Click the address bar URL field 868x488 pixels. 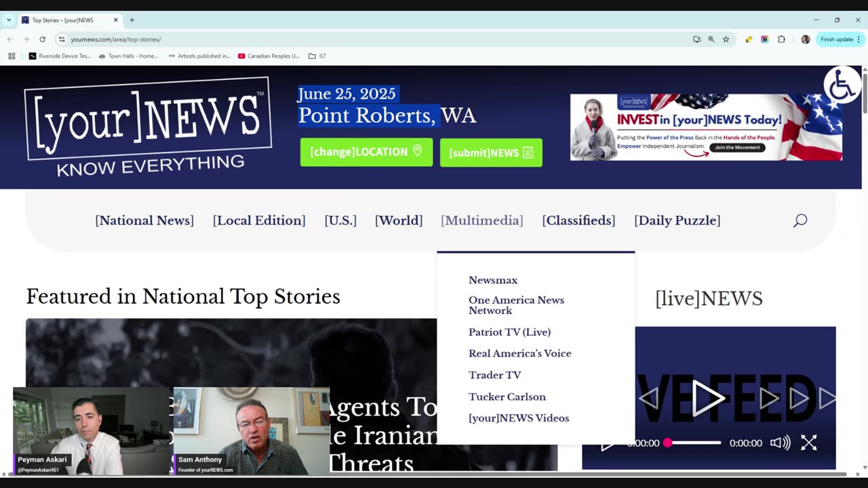click(373, 39)
